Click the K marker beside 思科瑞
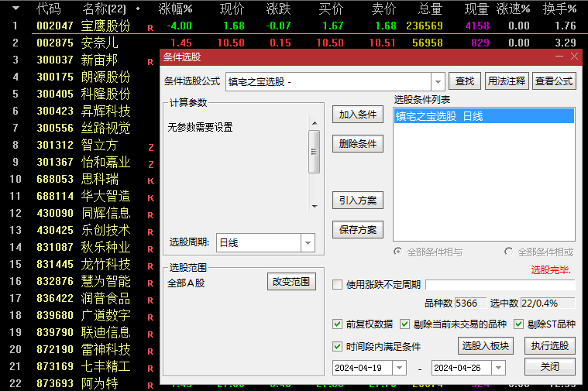Viewport: 588px width, 391px height. point(151,181)
